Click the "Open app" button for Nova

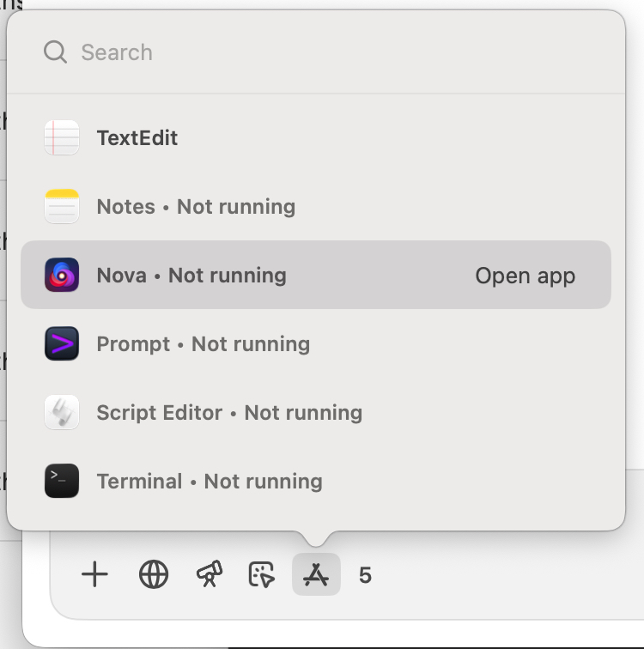click(525, 276)
